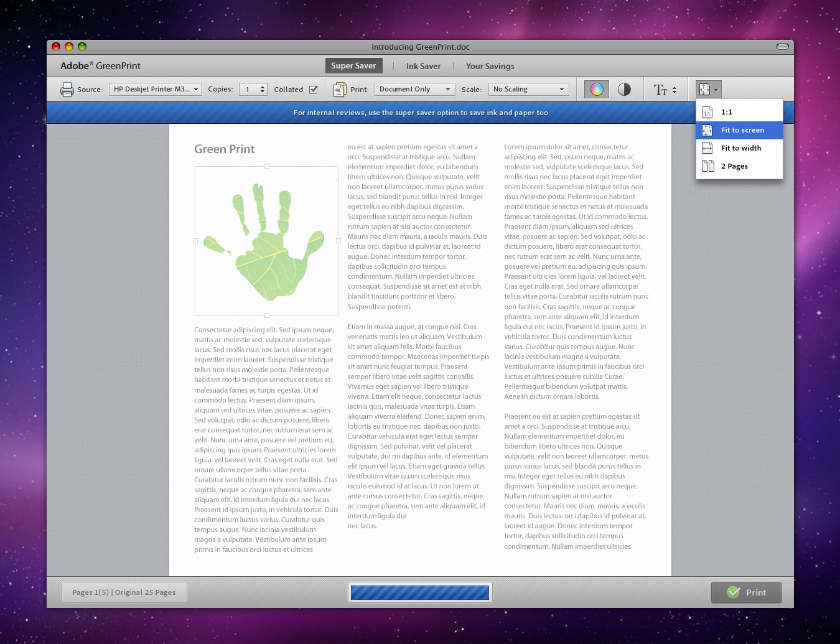Toggle the Collated checkbox
Screen dimensions: 840x644
tap(314, 90)
